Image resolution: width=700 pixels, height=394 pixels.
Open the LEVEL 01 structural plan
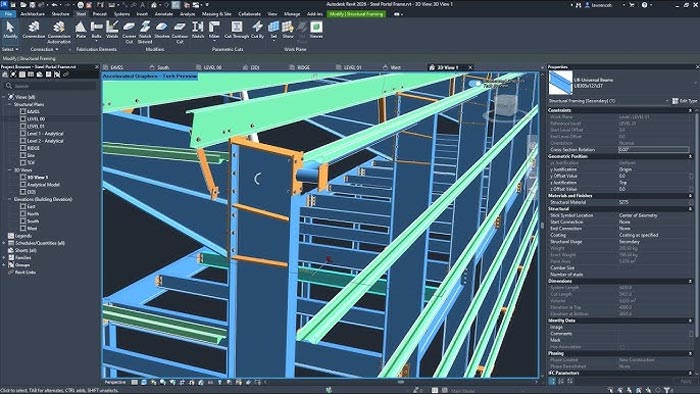36,126
